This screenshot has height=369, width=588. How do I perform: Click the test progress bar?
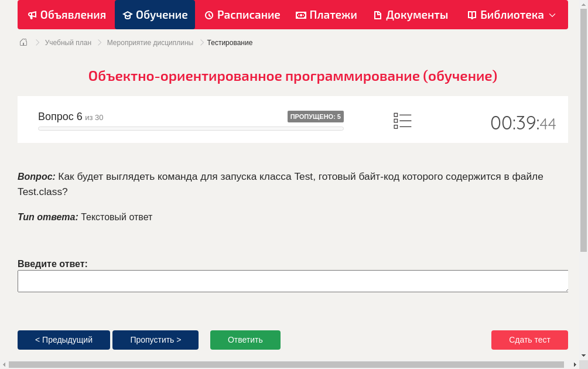coord(190,128)
